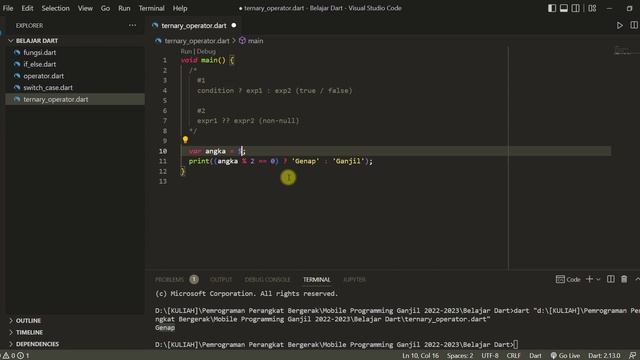Click Dart file icon beside fungsi.dart
This screenshot has width=640, height=360.
click(x=17, y=53)
